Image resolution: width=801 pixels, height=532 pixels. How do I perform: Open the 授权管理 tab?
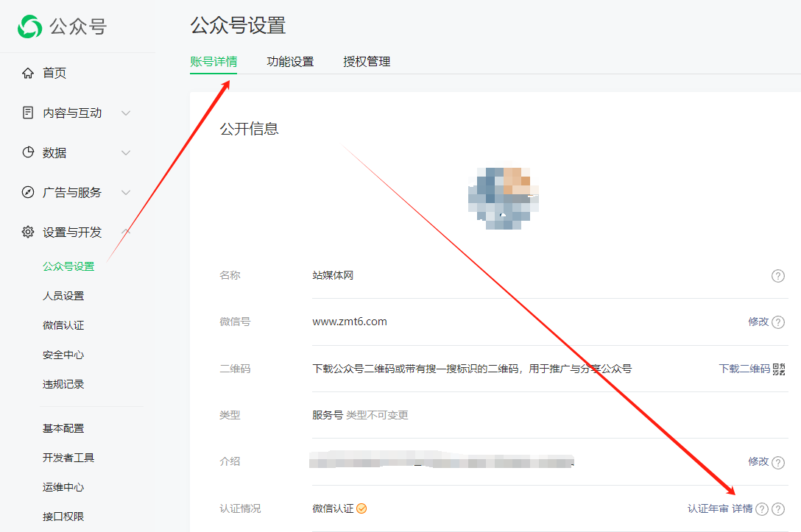coord(367,62)
